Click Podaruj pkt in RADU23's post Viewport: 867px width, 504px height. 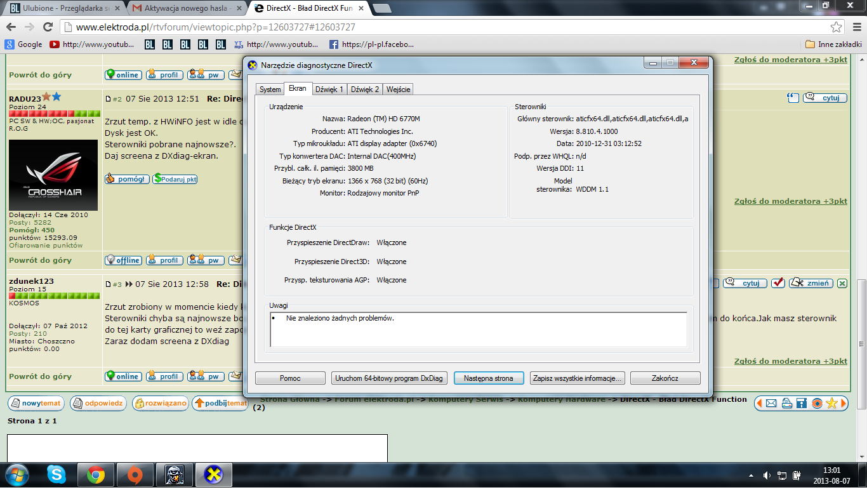[x=175, y=179]
